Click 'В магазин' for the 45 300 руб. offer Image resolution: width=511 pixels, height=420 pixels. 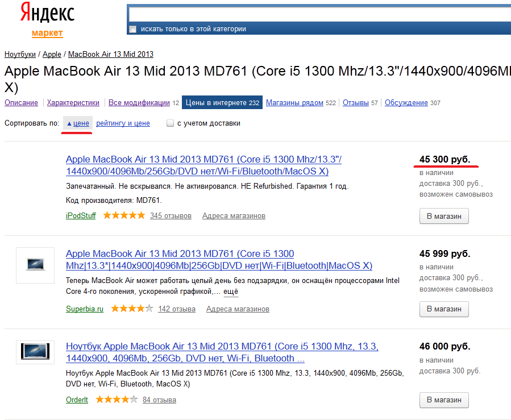pyautogui.click(x=444, y=216)
